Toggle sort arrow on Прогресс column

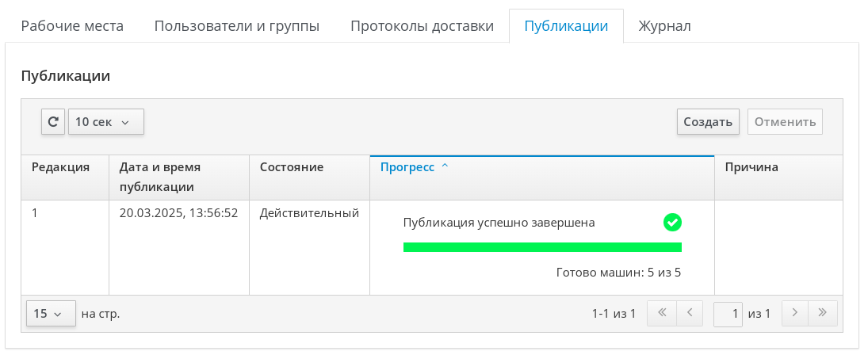pos(445,167)
